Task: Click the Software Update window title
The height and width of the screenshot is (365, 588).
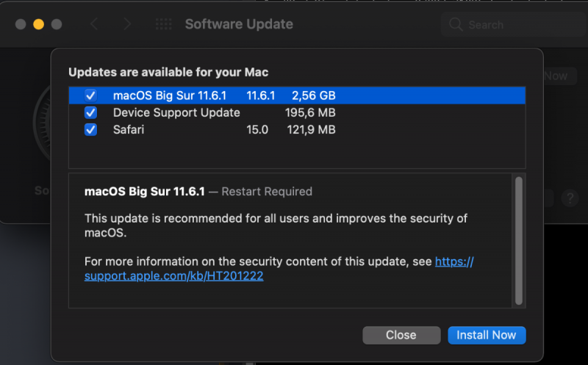Action: [x=239, y=24]
